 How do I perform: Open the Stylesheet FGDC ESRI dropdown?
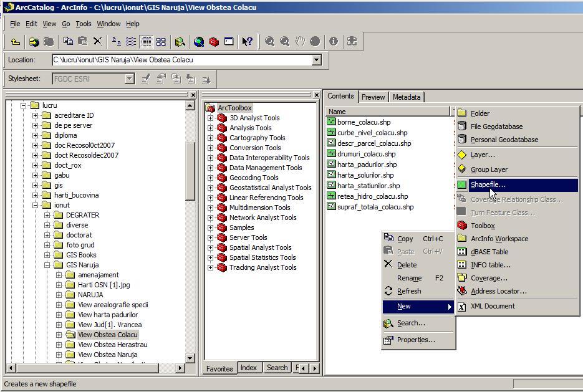tap(130, 79)
